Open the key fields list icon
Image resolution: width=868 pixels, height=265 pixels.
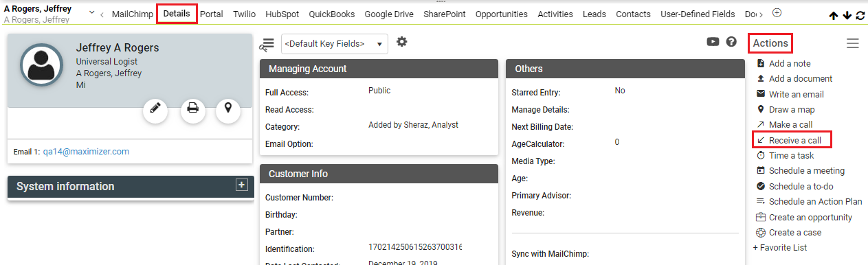(267, 44)
